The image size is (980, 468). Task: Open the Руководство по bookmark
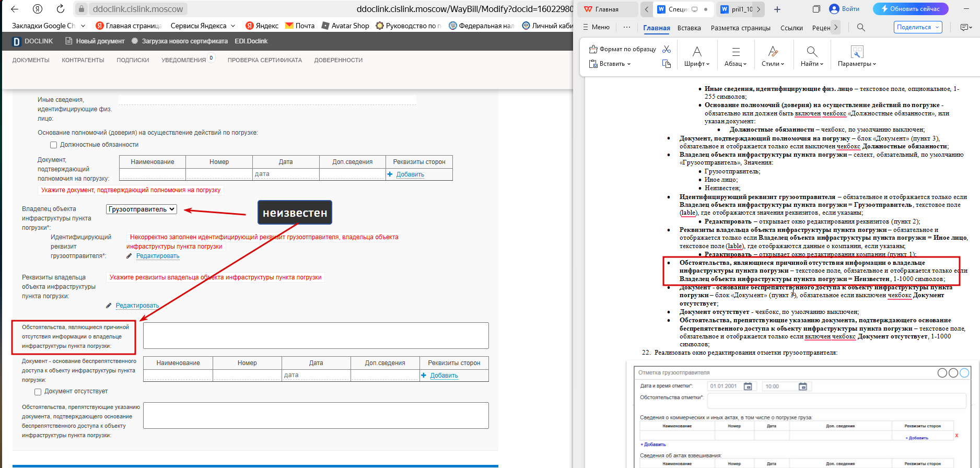tap(409, 26)
